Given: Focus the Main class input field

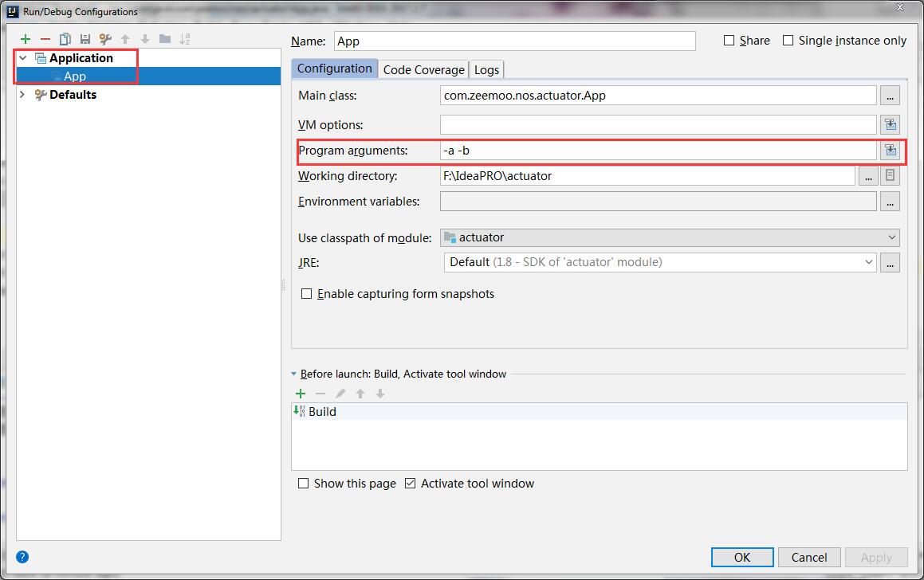Looking at the screenshot, I should (659, 96).
